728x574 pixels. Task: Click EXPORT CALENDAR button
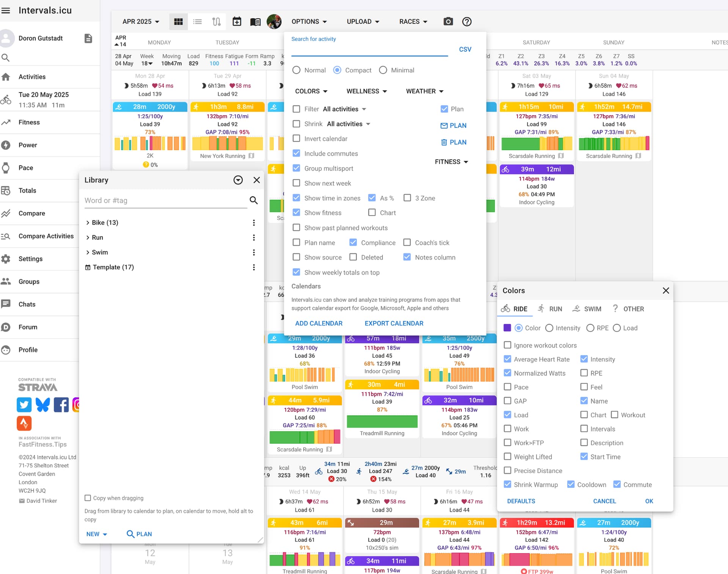click(x=394, y=323)
